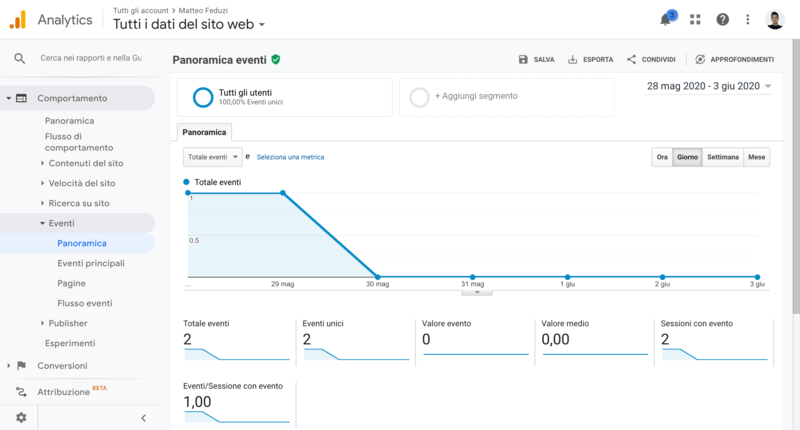This screenshot has width=800, height=430.
Task: Click the search reports input field
Action: [x=90, y=58]
